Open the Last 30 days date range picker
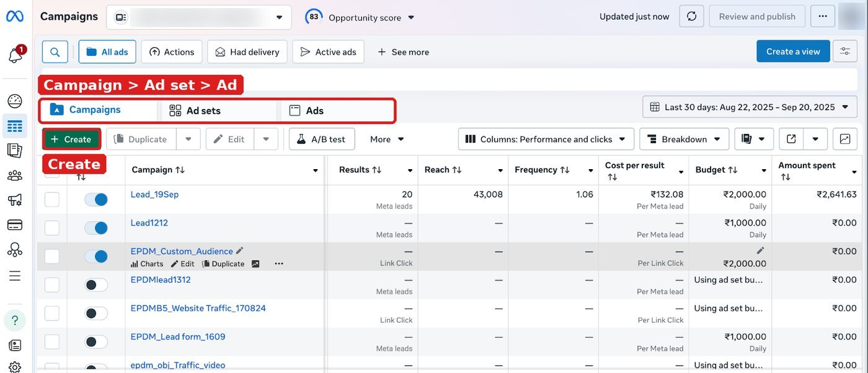The height and width of the screenshot is (373, 868). (750, 107)
